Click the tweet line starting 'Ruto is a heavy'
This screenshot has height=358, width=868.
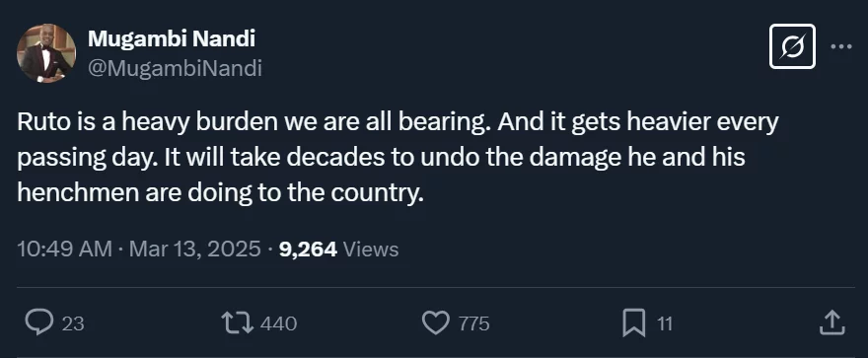[398, 123]
